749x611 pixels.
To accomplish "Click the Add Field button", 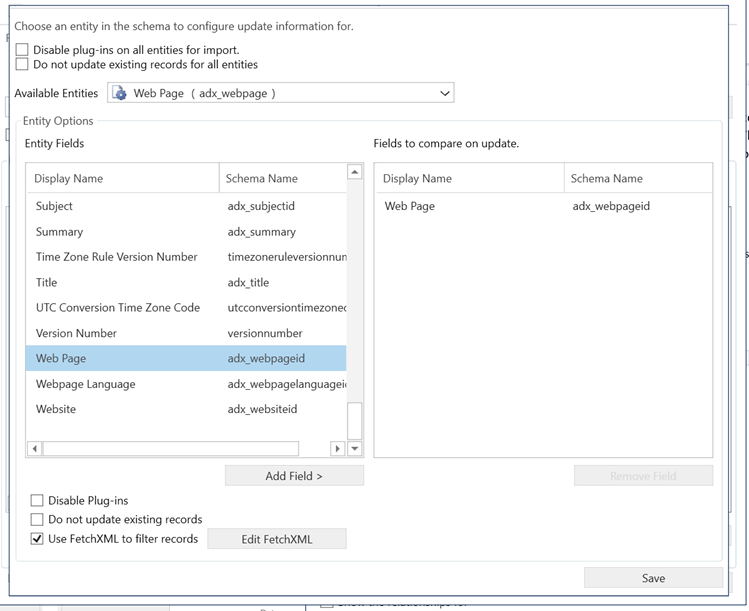I will (294, 476).
